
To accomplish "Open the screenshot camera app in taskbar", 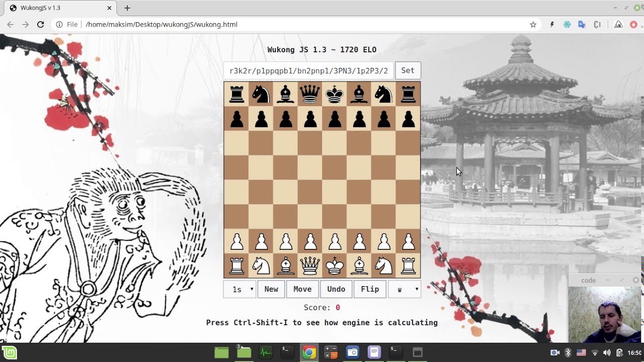I will click(353, 352).
